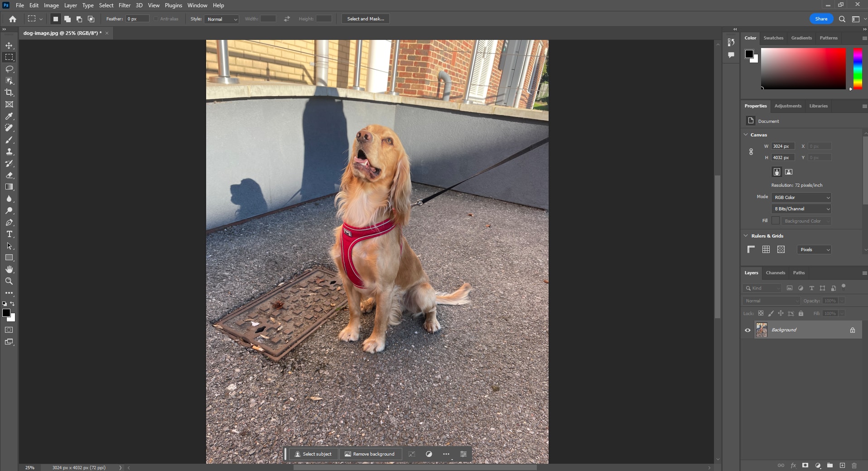
Task: Click the rainbow hue slider strip
Action: [858, 68]
